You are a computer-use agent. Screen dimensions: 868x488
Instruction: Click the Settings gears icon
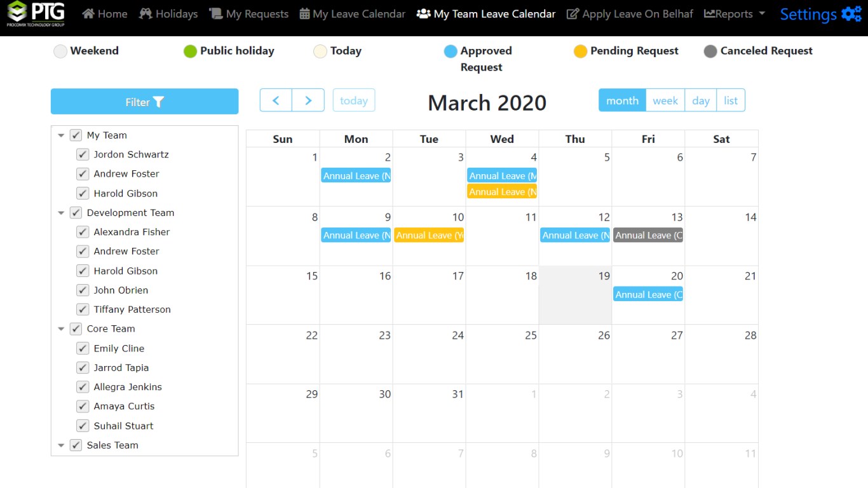pyautogui.click(x=851, y=14)
